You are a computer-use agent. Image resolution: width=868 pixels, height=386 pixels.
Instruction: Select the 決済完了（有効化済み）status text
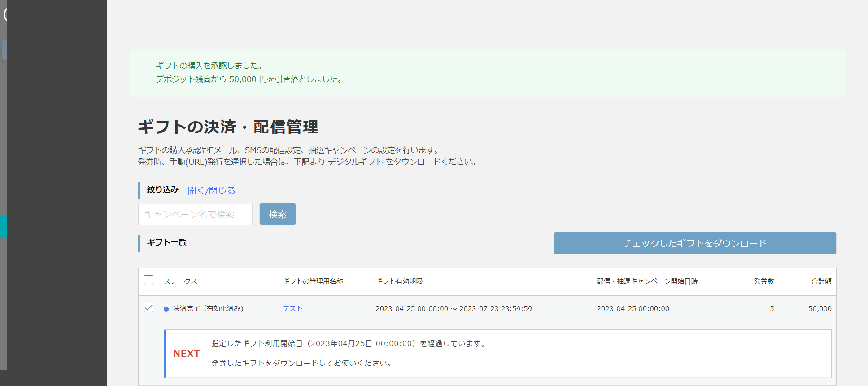click(208, 309)
